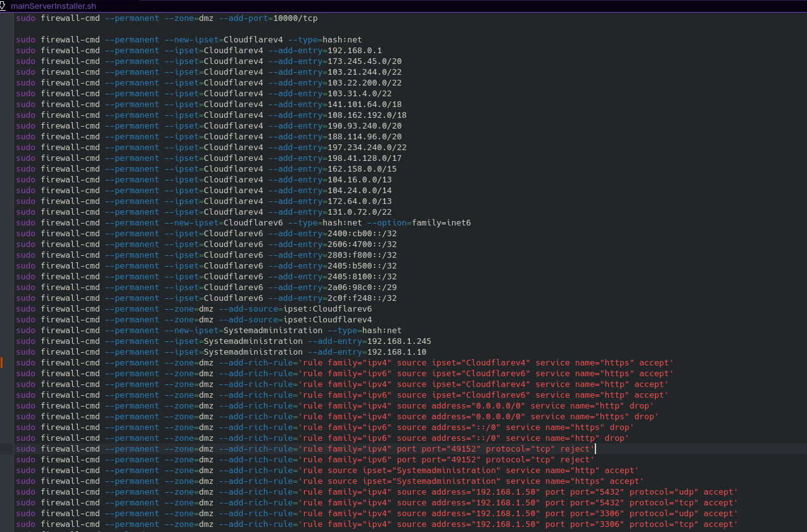Click the ipv4 Cloudflarev4 https accept rule

click(x=345, y=363)
